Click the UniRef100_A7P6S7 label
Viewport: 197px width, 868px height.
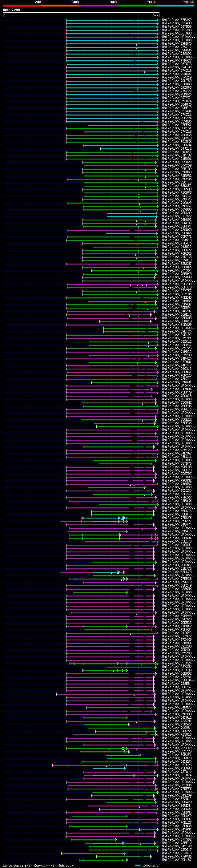point(177,60)
